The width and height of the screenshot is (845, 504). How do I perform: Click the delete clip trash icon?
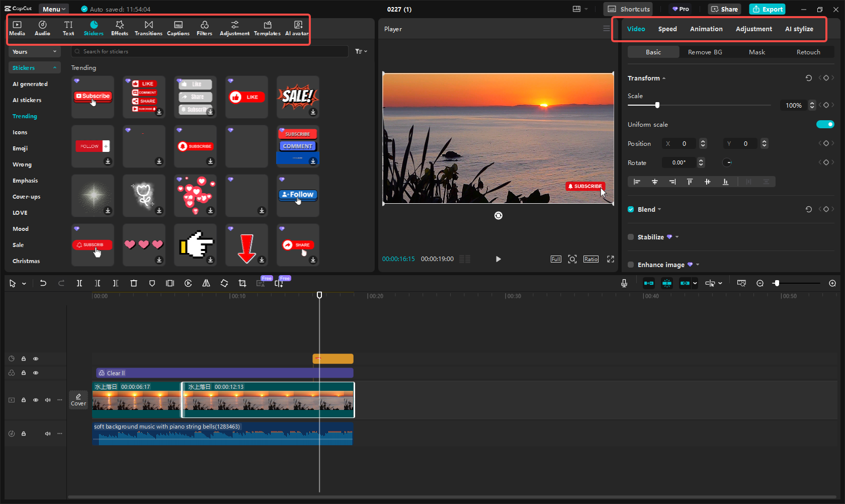134,283
